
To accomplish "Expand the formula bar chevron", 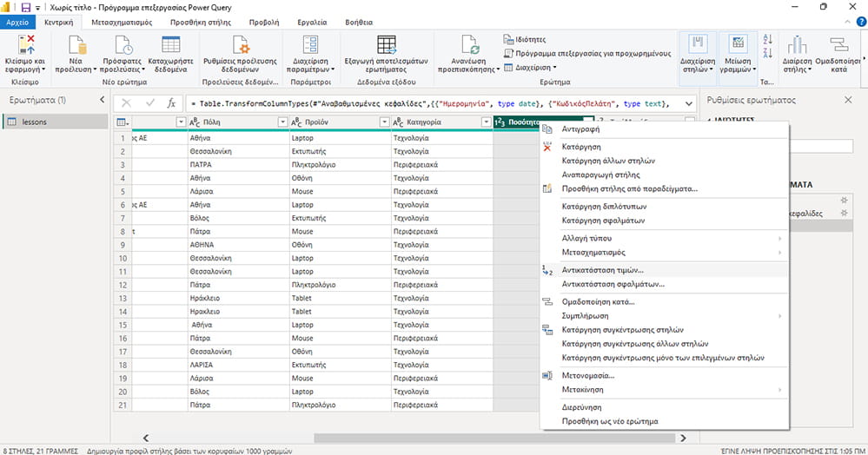I will (x=689, y=103).
